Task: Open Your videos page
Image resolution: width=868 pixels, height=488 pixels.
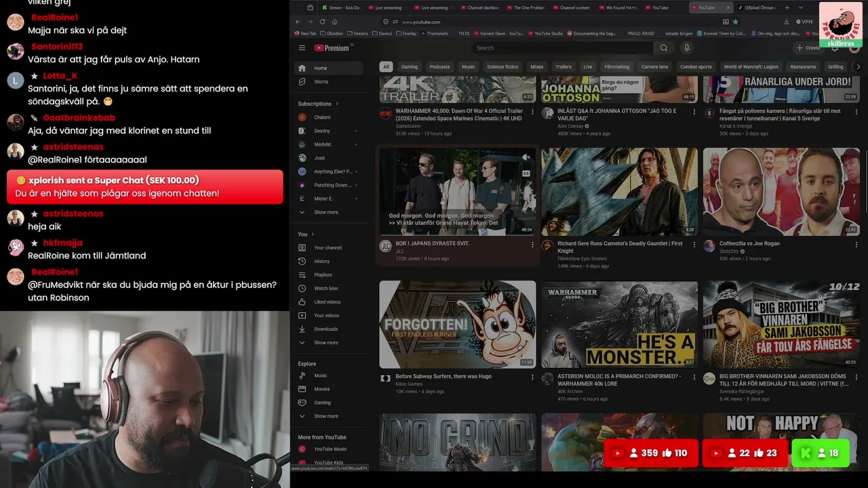Action: pos(329,316)
